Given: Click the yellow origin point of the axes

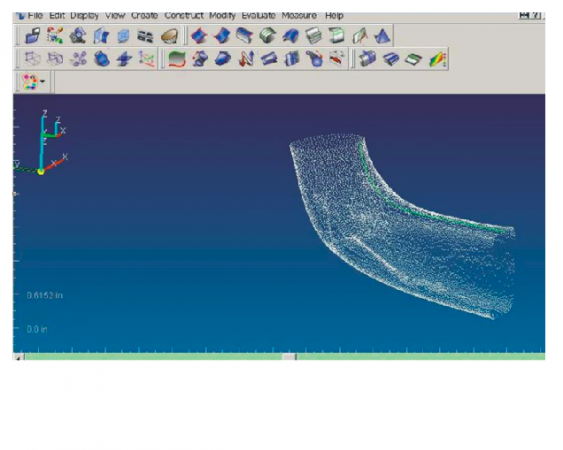Looking at the screenshot, I should tap(41, 172).
